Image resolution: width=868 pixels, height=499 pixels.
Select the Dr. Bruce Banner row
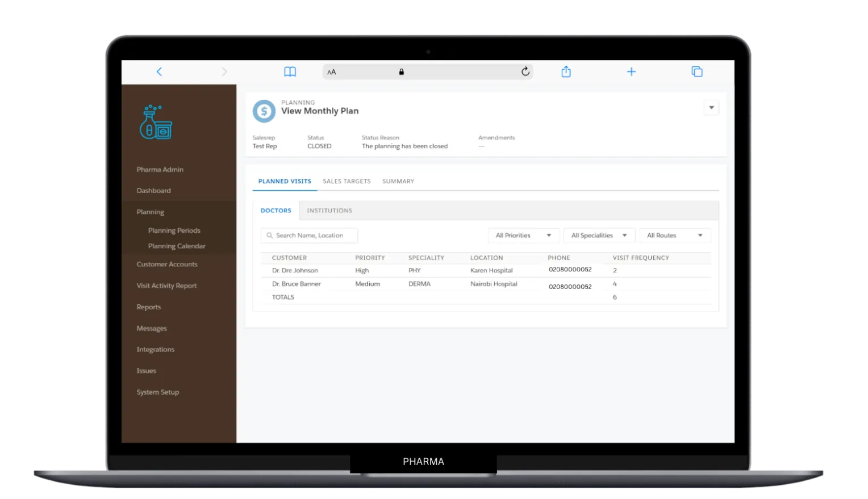[x=297, y=284]
